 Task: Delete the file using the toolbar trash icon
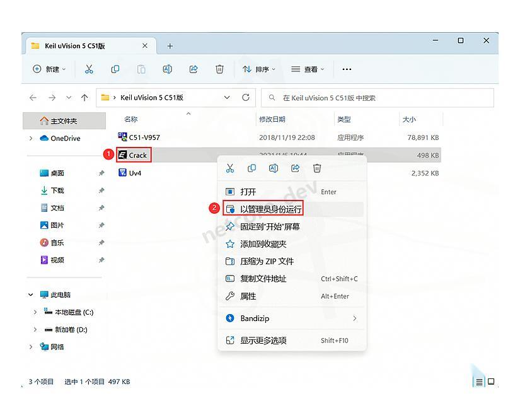pyautogui.click(x=219, y=69)
